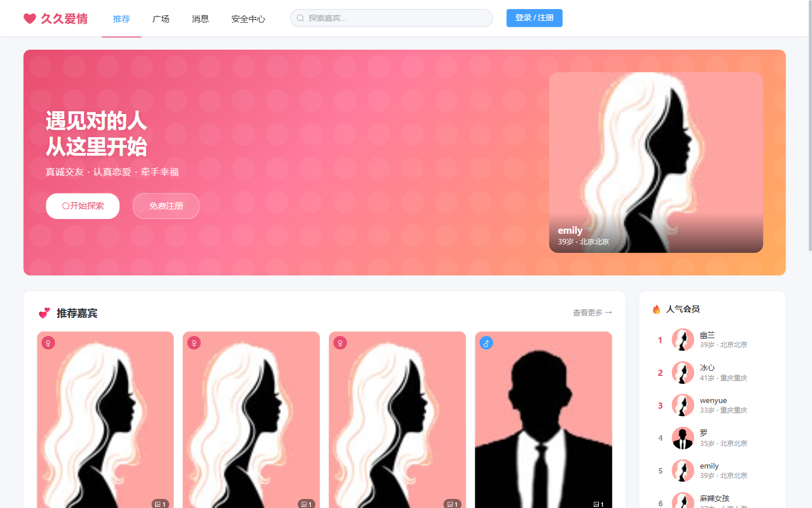Click the name wenyue in popular members
812x508 pixels.
713,401
